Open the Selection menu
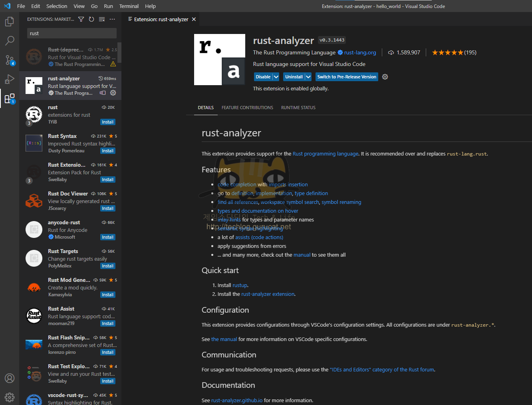Screen dimensions: 532x405 coord(57,6)
